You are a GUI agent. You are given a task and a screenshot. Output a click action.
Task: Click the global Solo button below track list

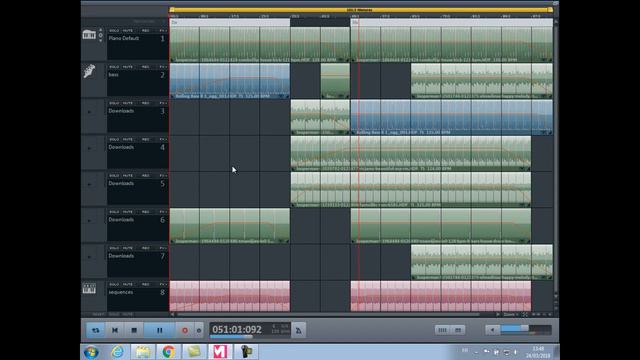[x=114, y=314]
